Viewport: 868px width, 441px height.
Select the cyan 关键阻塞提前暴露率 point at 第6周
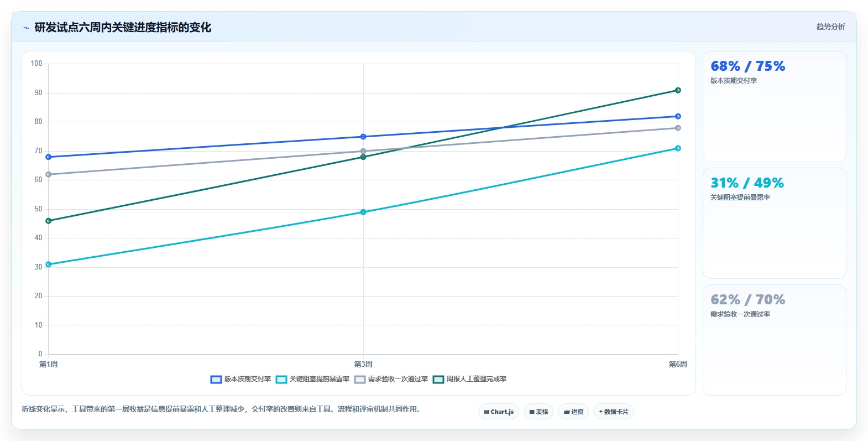[x=678, y=148]
